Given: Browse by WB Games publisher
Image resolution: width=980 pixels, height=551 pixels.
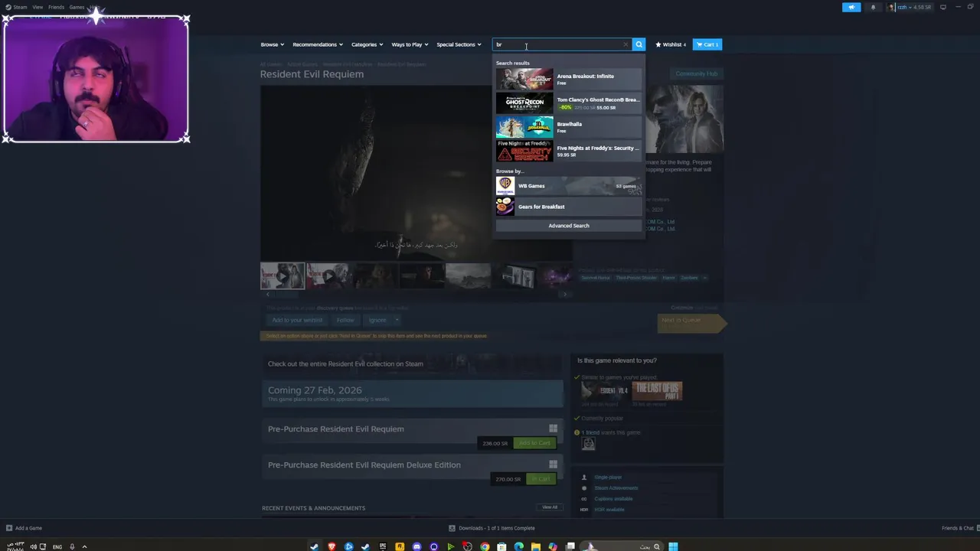Looking at the screenshot, I should [x=569, y=185].
